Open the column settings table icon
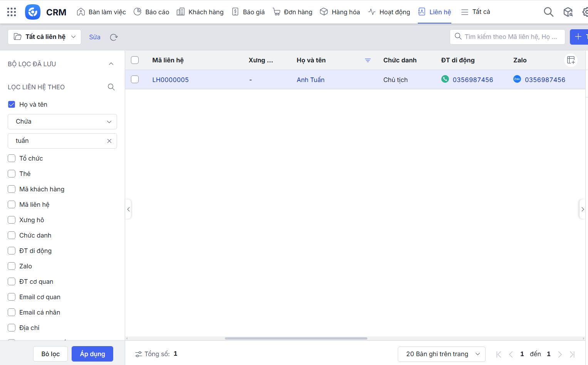This screenshot has height=365, width=588. point(571,60)
